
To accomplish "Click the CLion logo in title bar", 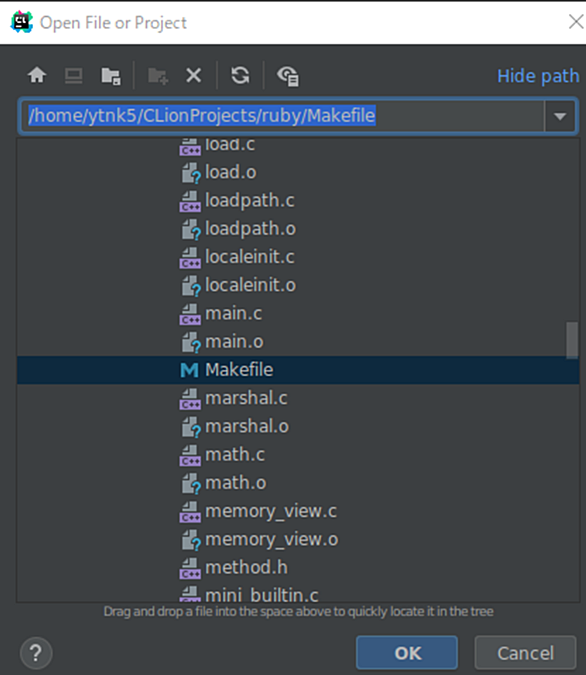I will 22,22.
